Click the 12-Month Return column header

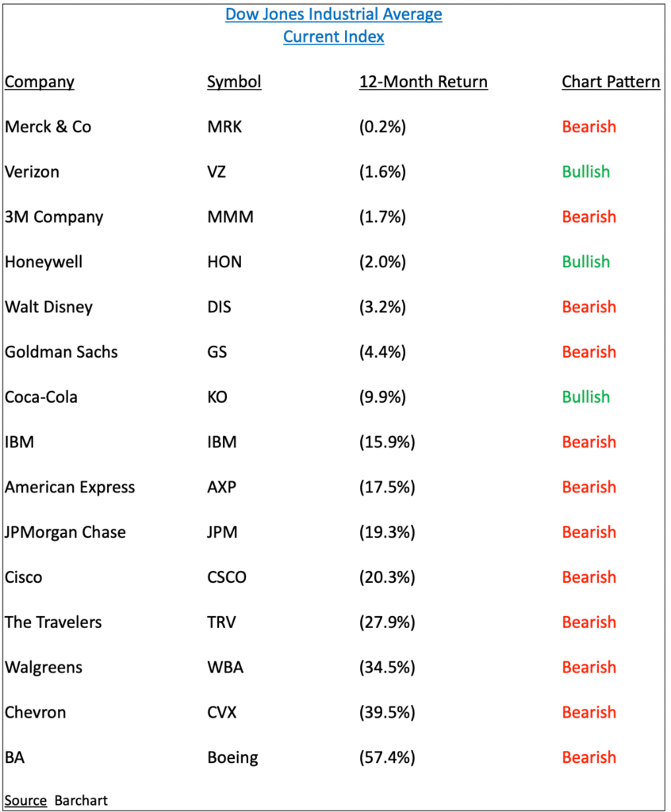pos(424,82)
